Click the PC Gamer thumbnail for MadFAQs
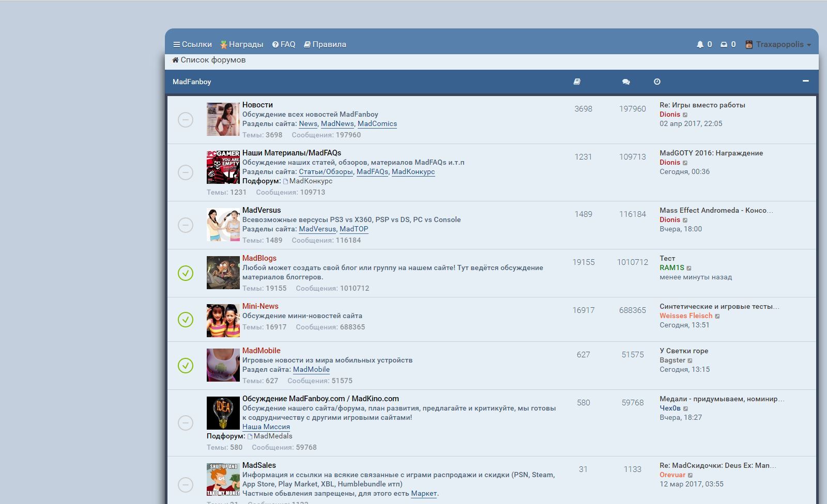Viewport: 827px width, 504px height. [223, 167]
